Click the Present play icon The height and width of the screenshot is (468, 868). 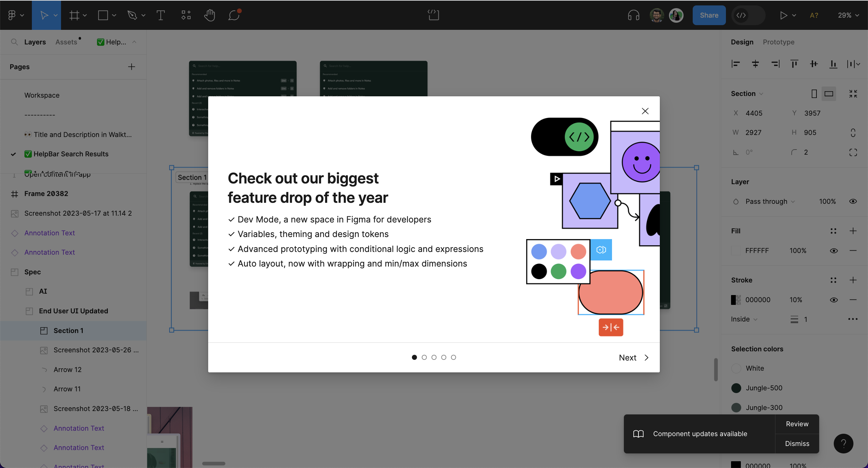pyautogui.click(x=783, y=15)
